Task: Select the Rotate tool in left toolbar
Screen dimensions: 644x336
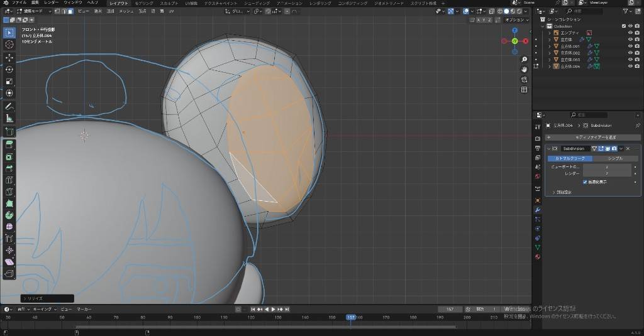Action: click(x=9, y=69)
